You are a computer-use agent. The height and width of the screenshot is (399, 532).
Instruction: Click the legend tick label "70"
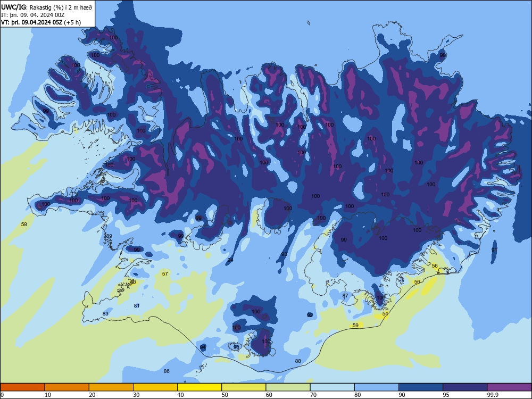(313, 395)
